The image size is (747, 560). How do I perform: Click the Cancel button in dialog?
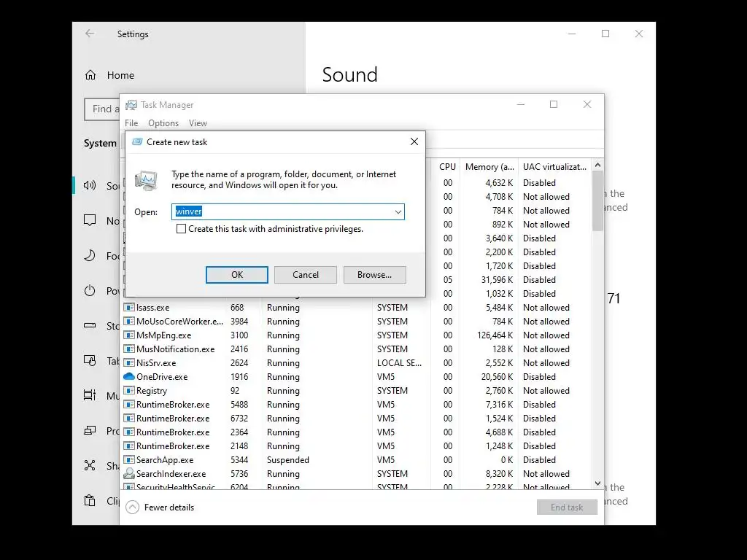(x=306, y=275)
